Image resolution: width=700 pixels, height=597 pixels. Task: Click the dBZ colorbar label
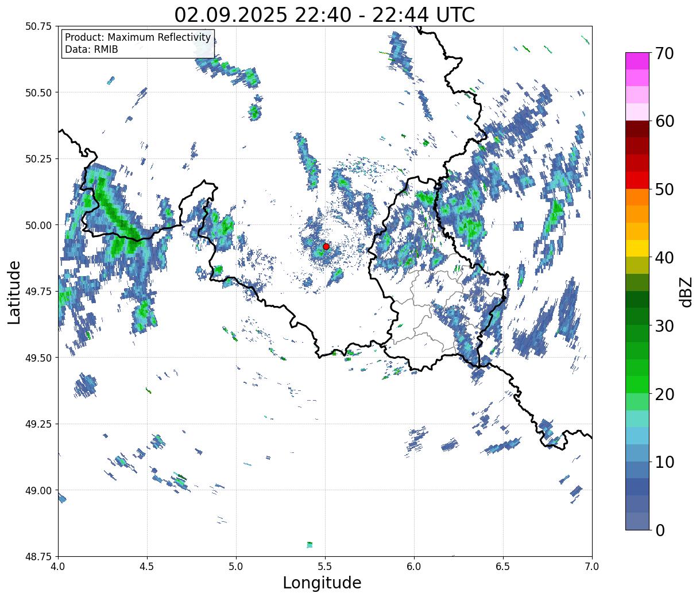coord(685,292)
